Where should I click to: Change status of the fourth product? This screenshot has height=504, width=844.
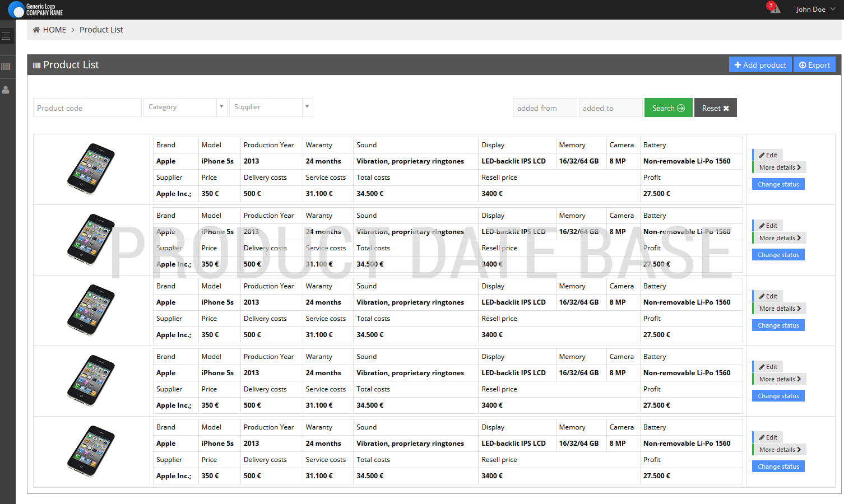tap(778, 396)
